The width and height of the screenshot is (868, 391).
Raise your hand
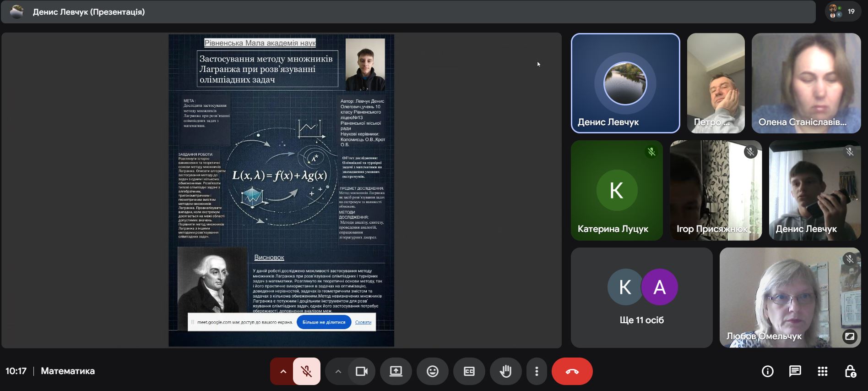[505, 371]
